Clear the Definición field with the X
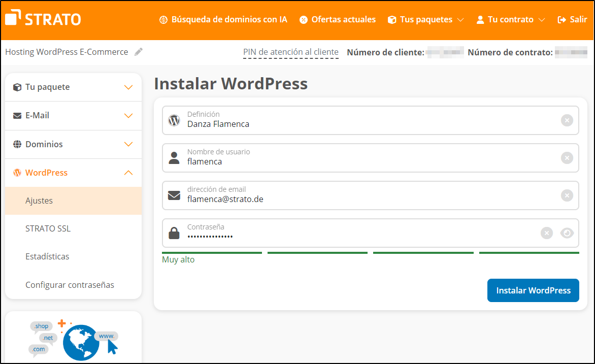The width and height of the screenshot is (595, 364). [567, 120]
